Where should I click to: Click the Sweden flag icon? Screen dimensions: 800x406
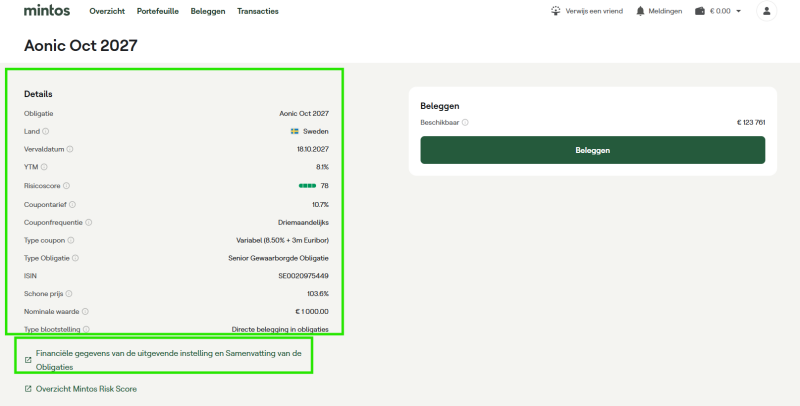295,131
